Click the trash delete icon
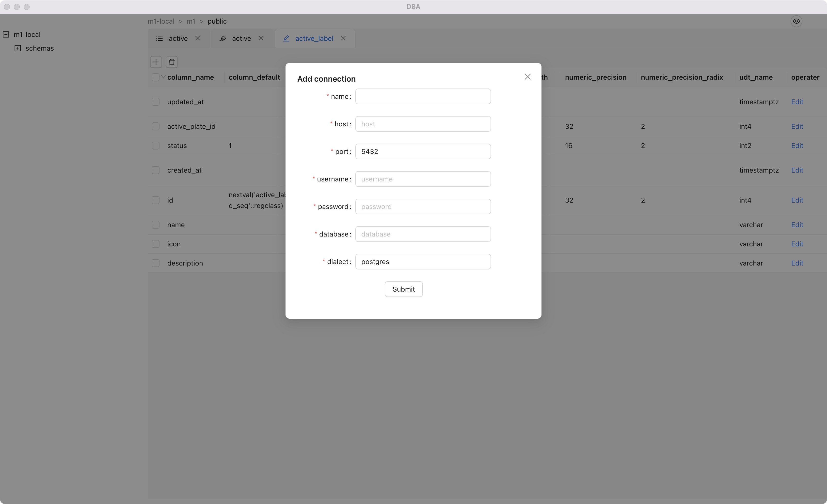This screenshot has width=827, height=504. click(172, 62)
